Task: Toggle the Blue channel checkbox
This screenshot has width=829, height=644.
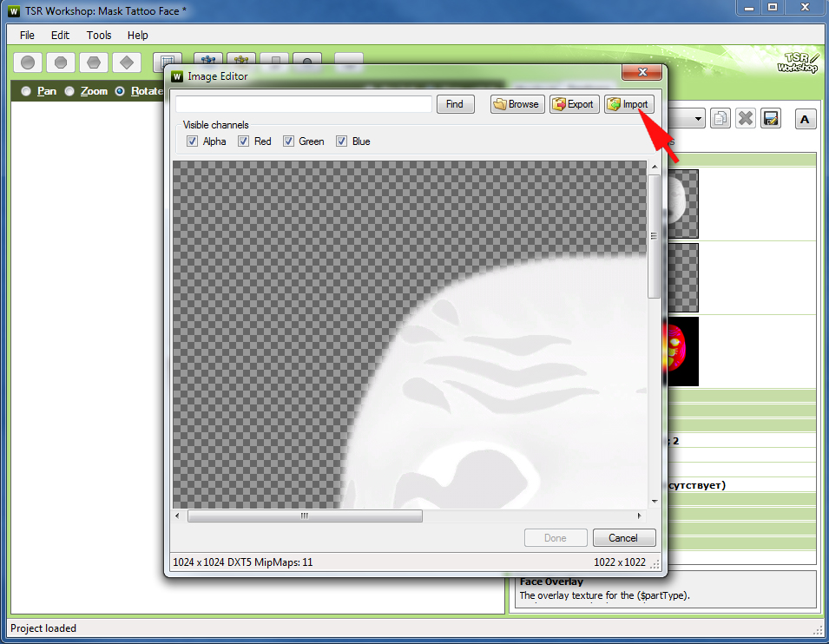Action: tap(341, 141)
